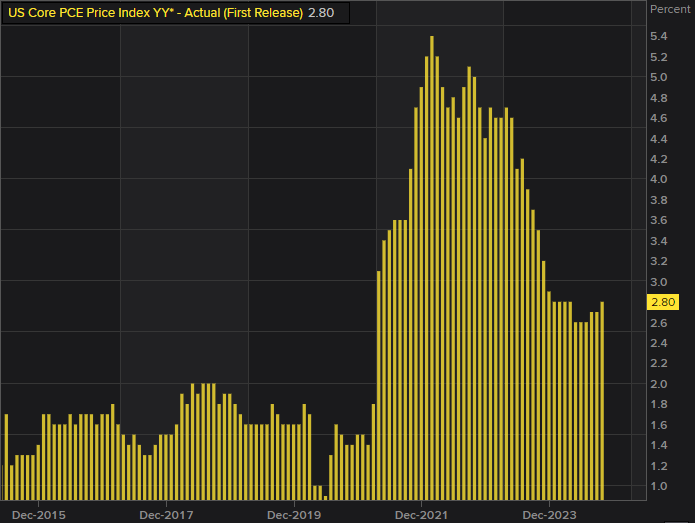Click the Dec-2015 date label on the x-axis
Viewport: 695px width, 523px height.
point(38,515)
